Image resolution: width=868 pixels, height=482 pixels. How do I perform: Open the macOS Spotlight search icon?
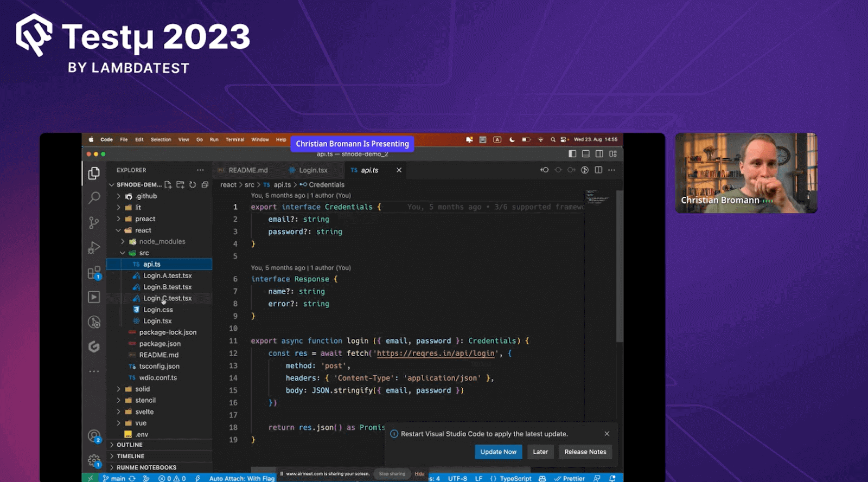553,140
